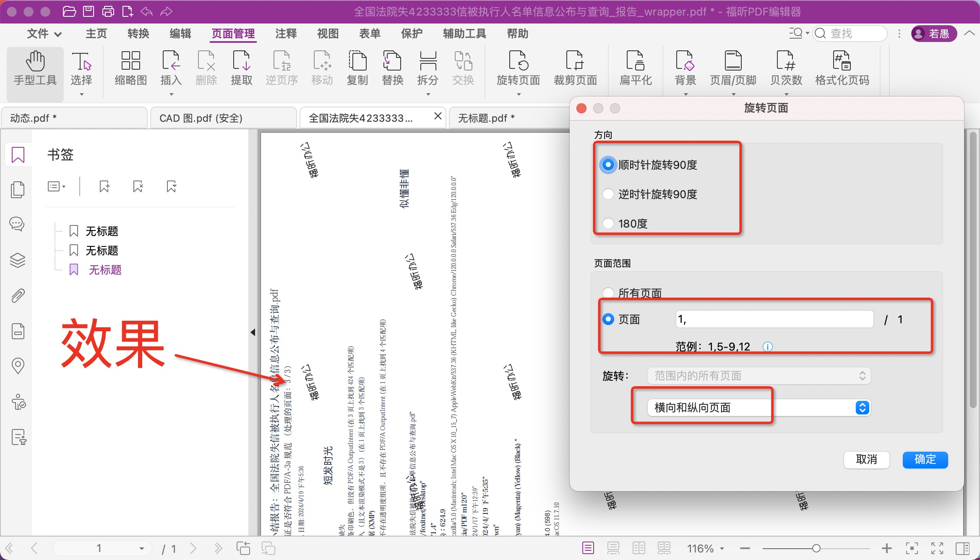Click the 替换 (Replace pages) icon
Screen dimensions: 980x560
click(392, 67)
